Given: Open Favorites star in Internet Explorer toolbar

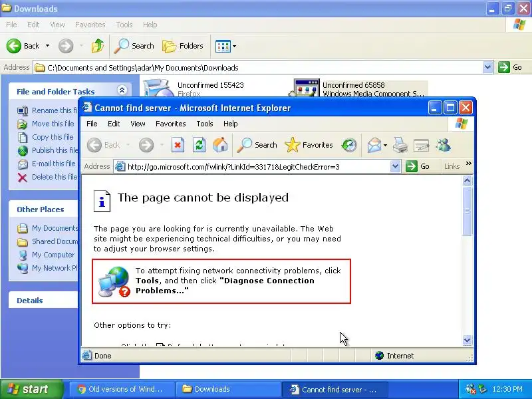Looking at the screenshot, I should (x=309, y=145).
